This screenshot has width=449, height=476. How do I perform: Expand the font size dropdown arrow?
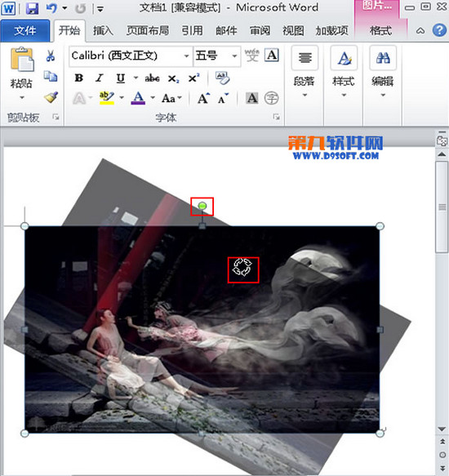[234, 56]
